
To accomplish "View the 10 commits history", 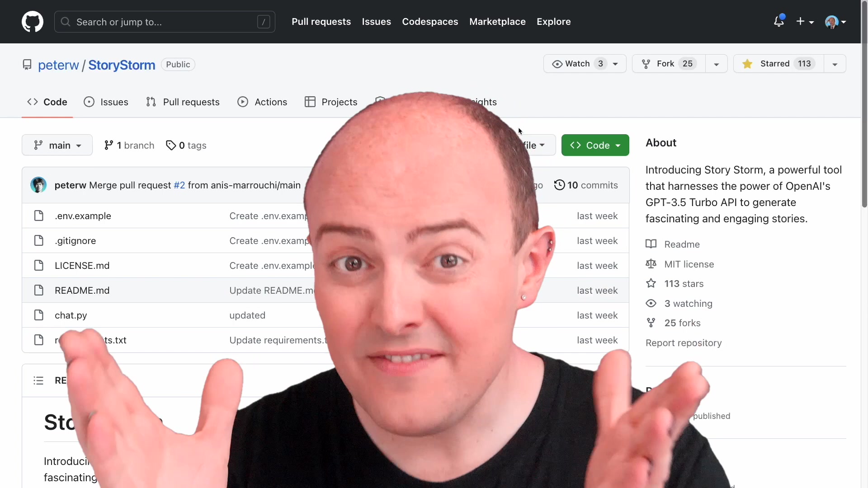I will click(586, 185).
